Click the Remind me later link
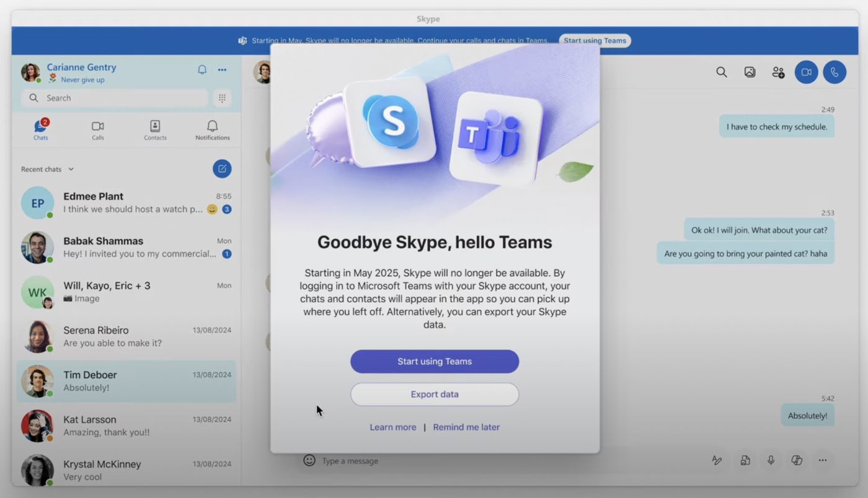This screenshot has height=498, width=868. [466, 427]
